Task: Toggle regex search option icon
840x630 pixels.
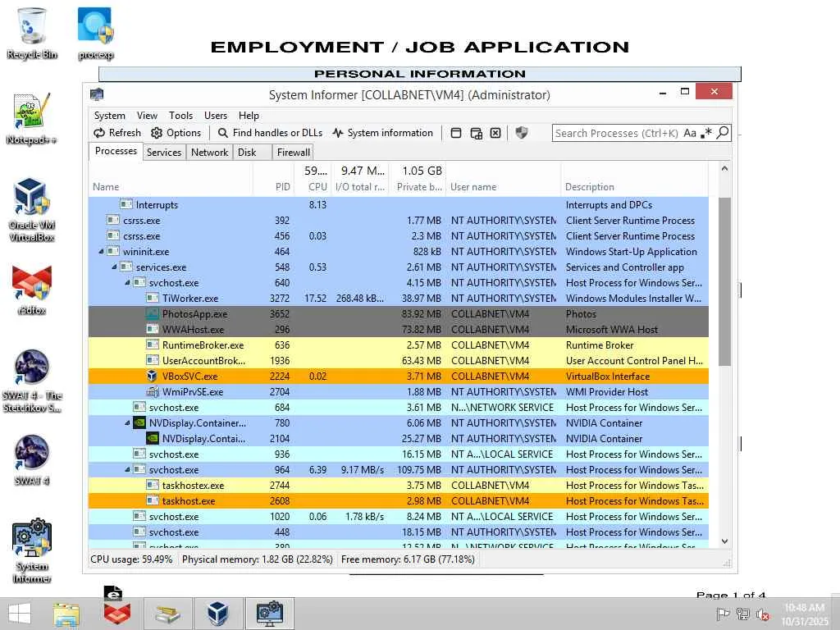Action: pos(706,132)
